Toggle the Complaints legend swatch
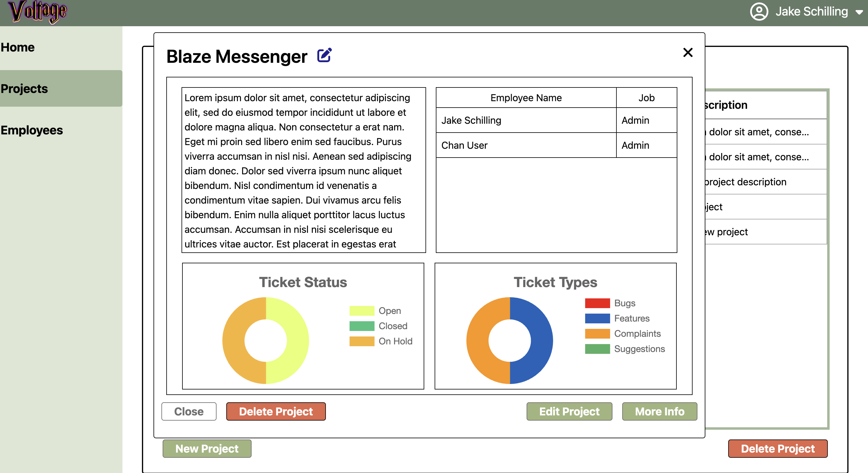868x473 pixels. coord(597,333)
